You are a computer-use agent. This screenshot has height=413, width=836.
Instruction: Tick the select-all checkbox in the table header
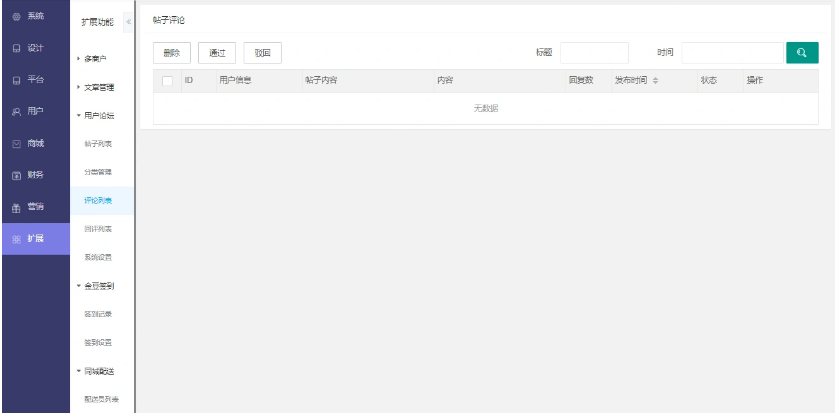[x=167, y=81]
